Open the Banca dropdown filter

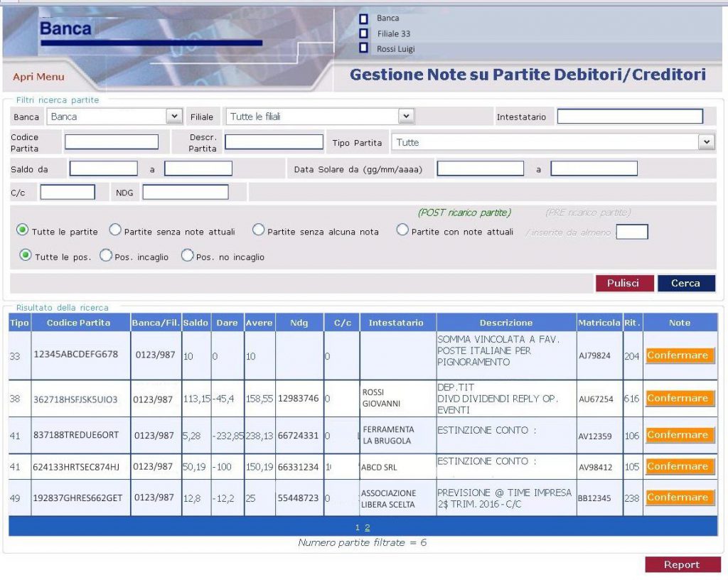(x=173, y=116)
